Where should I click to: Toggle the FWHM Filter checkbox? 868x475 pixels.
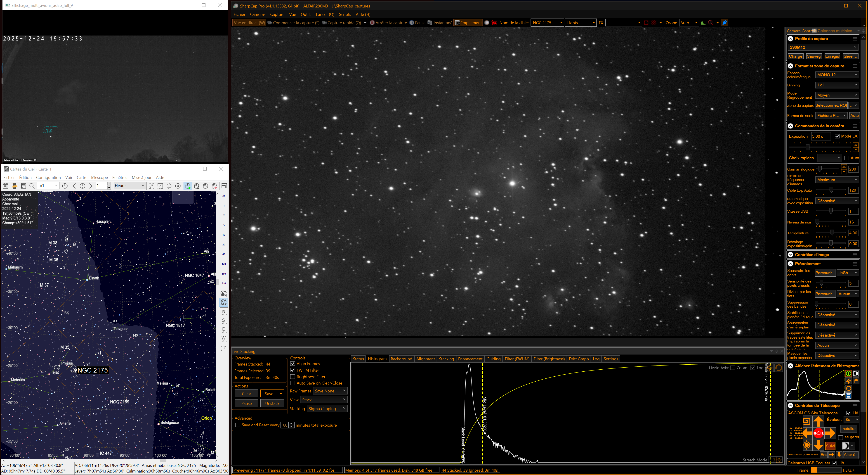[x=292, y=370]
